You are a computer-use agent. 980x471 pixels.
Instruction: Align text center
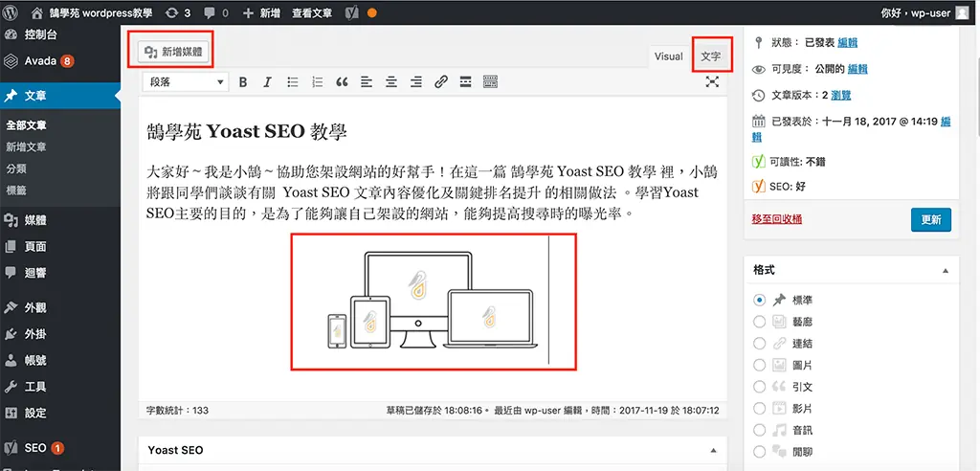pyautogui.click(x=391, y=82)
